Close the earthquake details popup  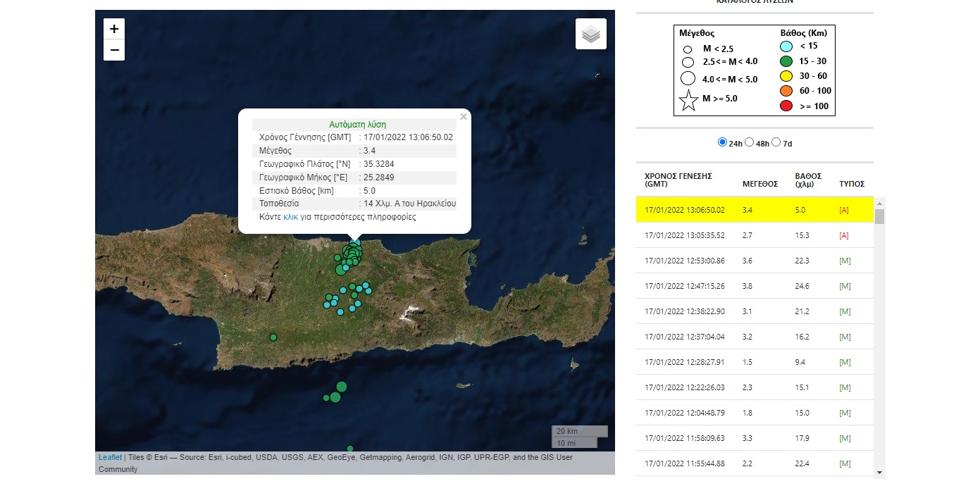(463, 117)
